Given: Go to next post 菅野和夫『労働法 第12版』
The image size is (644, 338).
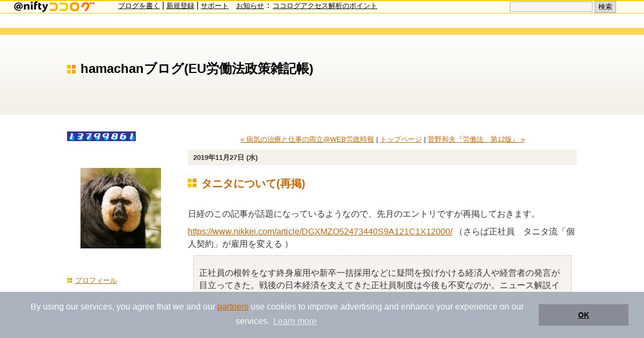Looking at the screenshot, I should (476, 139).
